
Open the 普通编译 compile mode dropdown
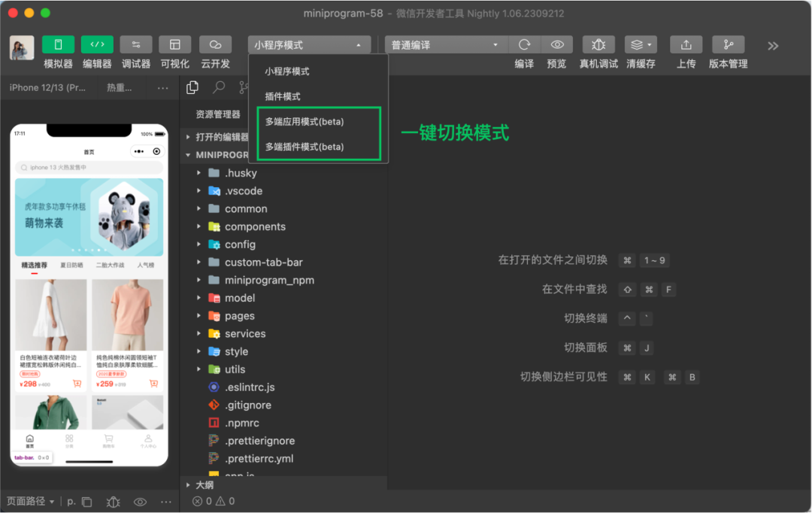click(x=445, y=45)
